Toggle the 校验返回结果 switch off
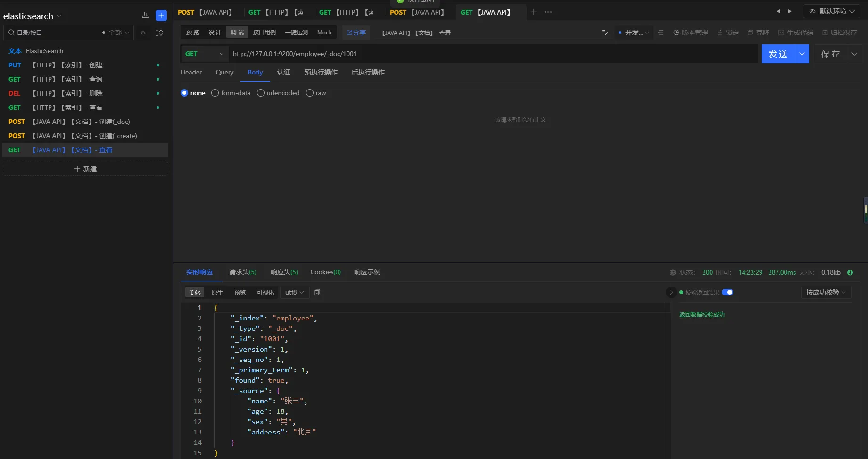The height and width of the screenshot is (459, 868). coord(727,292)
